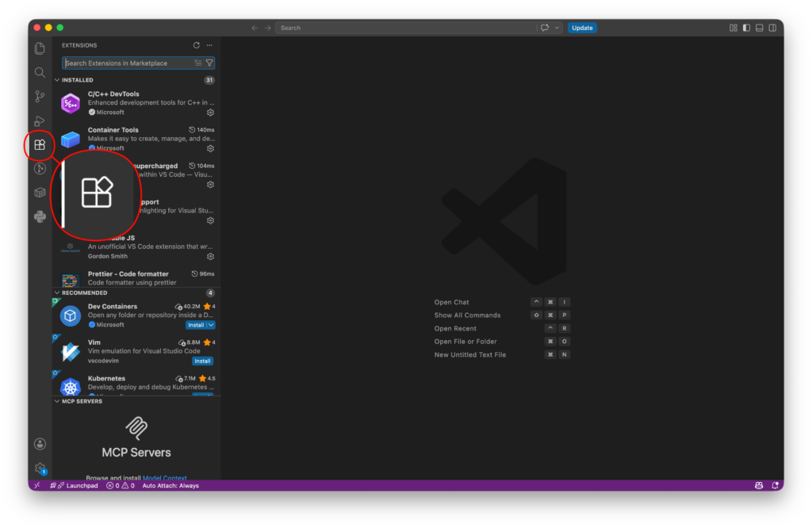Screen dimensions: 812x528
Task: Refresh the Extensions list
Action: point(197,45)
